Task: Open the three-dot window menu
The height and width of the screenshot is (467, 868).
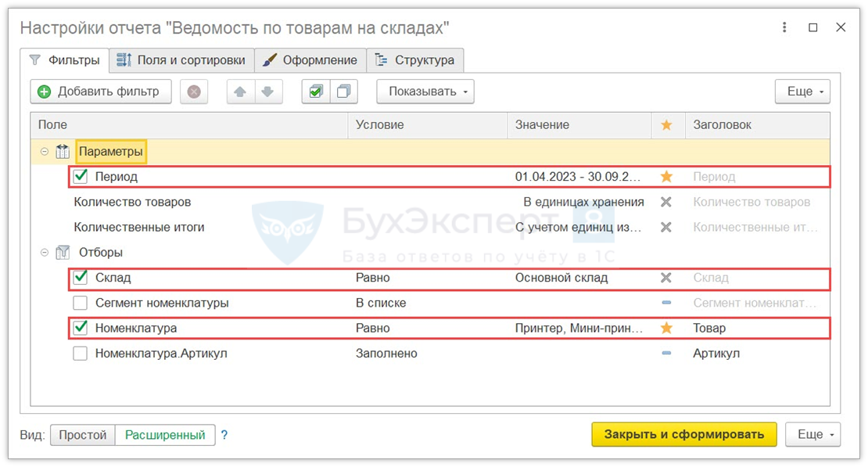Action: [784, 27]
